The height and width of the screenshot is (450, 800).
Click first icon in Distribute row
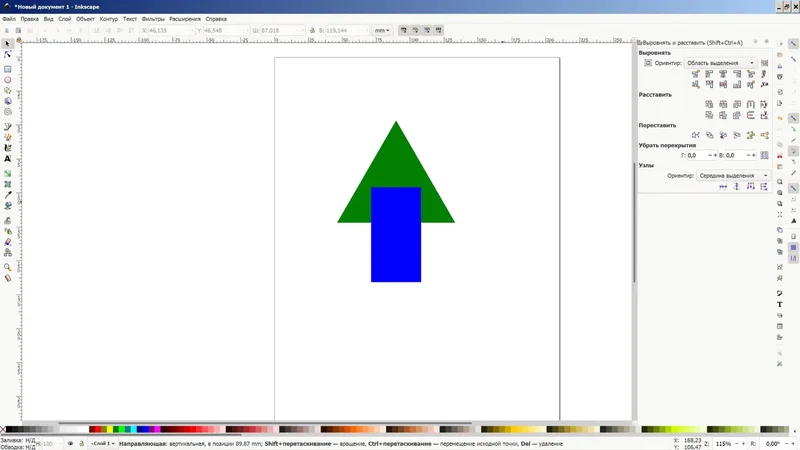(709, 104)
